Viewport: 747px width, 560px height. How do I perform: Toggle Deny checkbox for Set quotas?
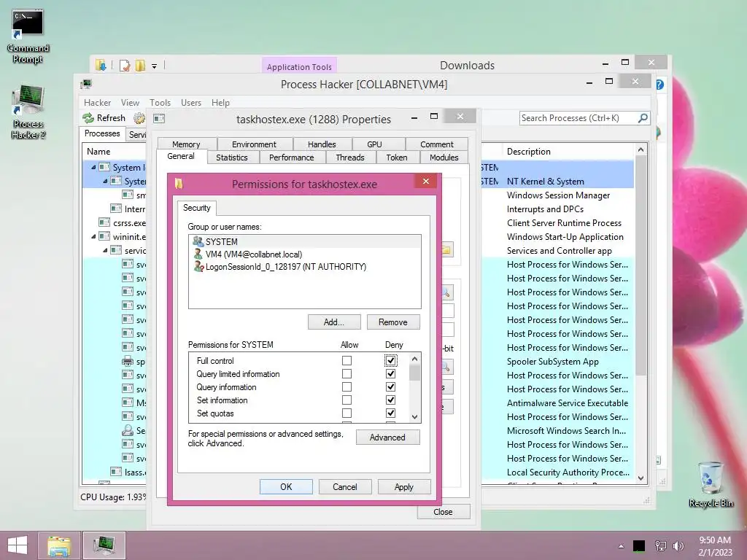point(391,413)
